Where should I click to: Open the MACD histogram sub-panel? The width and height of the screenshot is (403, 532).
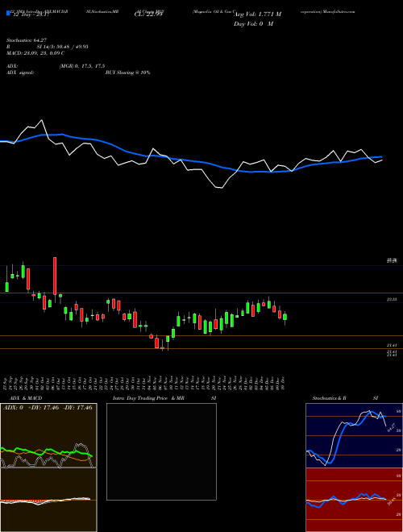pyautogui.click(x=48, y=500)
